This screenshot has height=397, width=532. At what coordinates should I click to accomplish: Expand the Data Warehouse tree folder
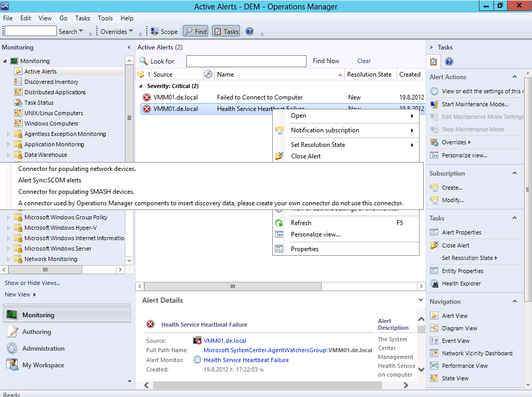[8, 155]
